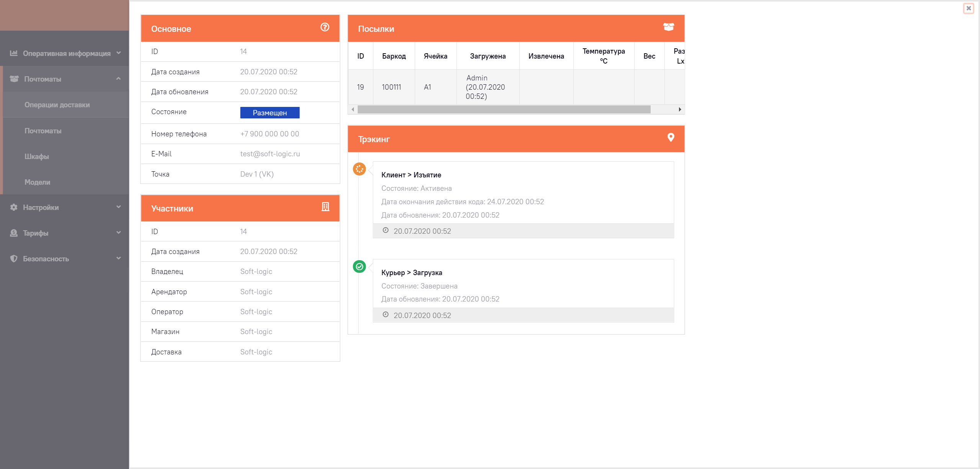
Task: Select the Безопасность menu item
Action: click(x=46, y=259)
